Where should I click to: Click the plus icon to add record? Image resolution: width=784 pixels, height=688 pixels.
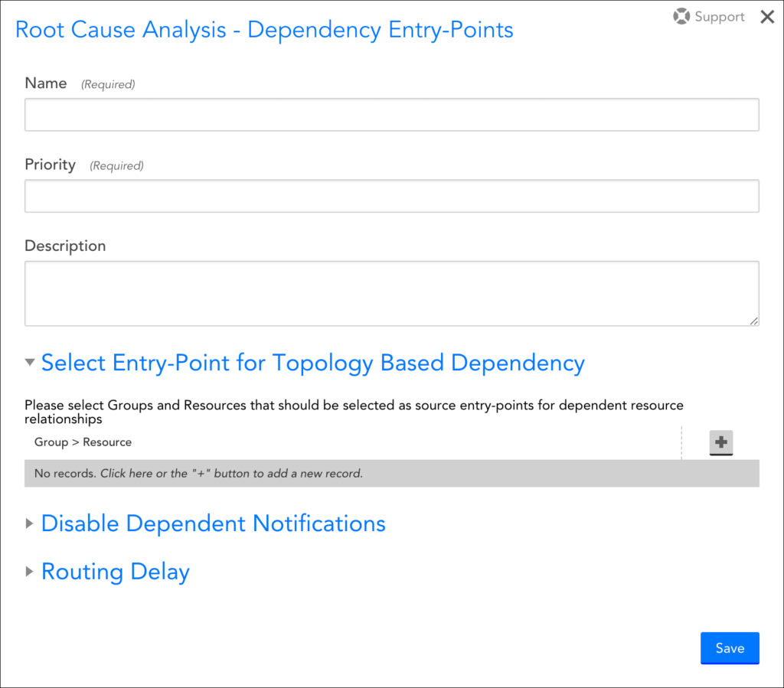[x=720, y=442]
